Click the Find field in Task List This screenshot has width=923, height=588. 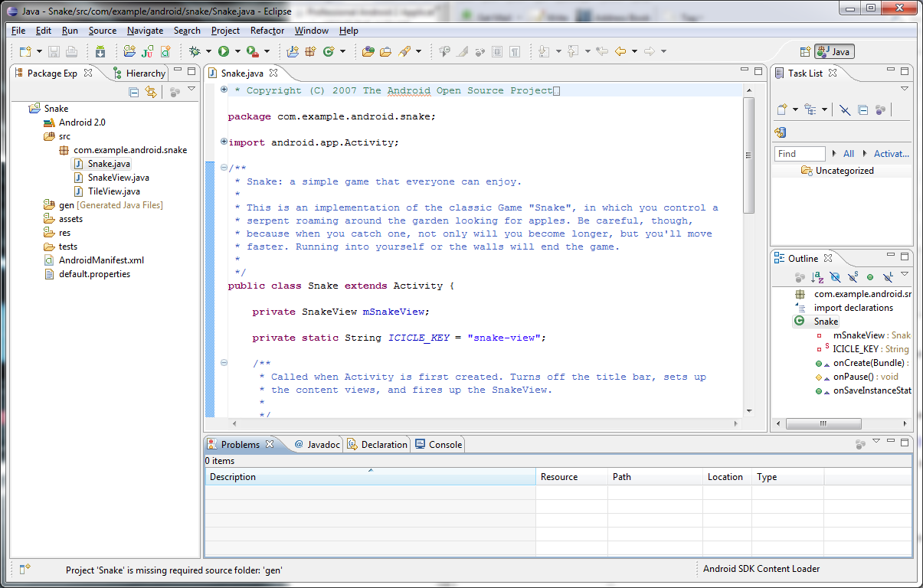[x=800, y=154]
